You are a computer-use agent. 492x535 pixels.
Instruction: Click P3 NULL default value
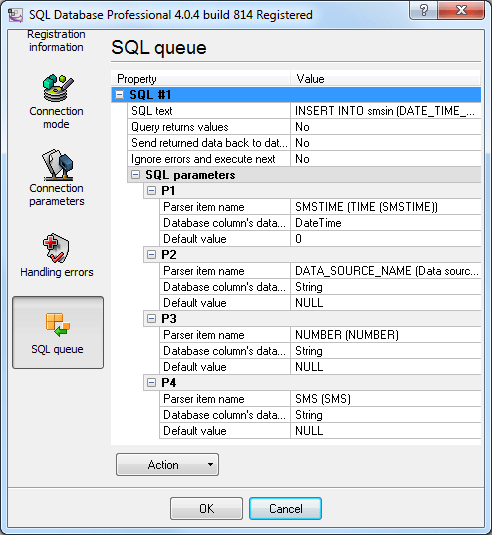(x=386, y=367)
